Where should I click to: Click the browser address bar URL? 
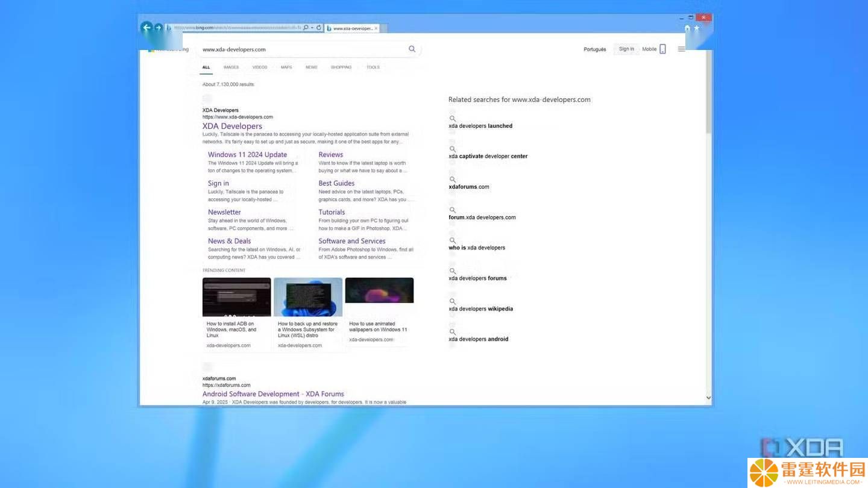(237, 28)
